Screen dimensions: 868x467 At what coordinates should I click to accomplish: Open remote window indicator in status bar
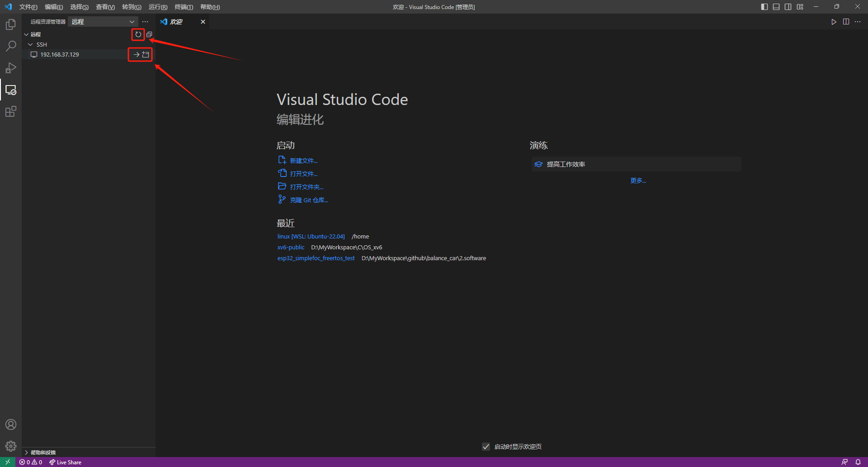pyautogui.click(x=8, y=462)
